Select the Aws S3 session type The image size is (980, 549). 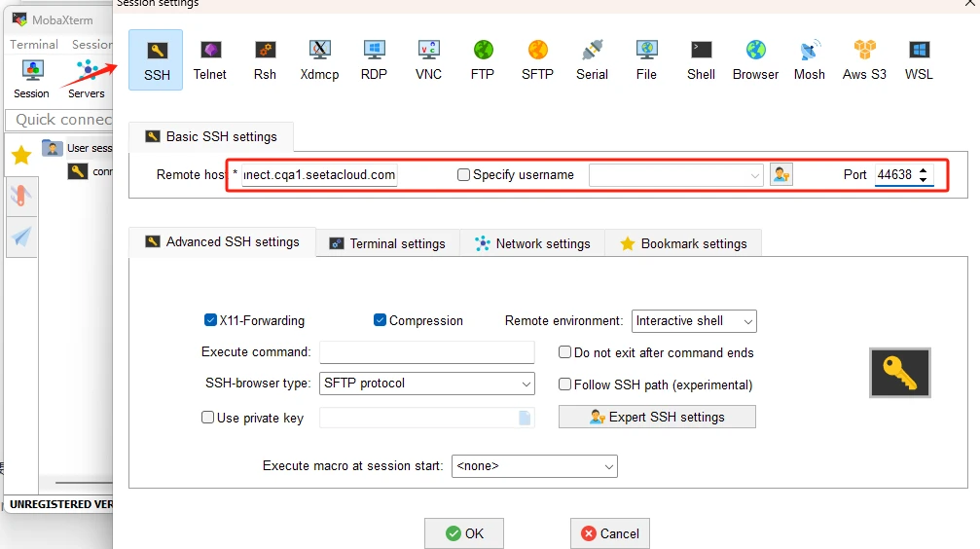(864, 60)
